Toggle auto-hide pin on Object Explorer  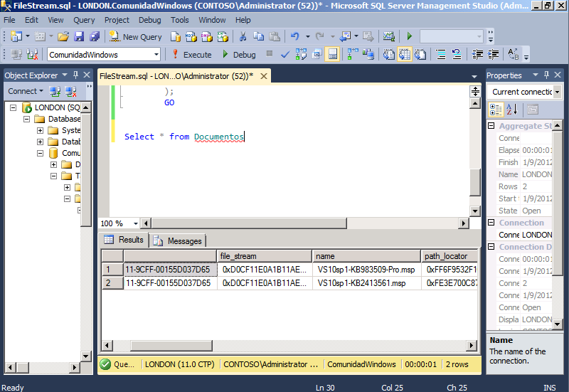(x=75, y=75)
